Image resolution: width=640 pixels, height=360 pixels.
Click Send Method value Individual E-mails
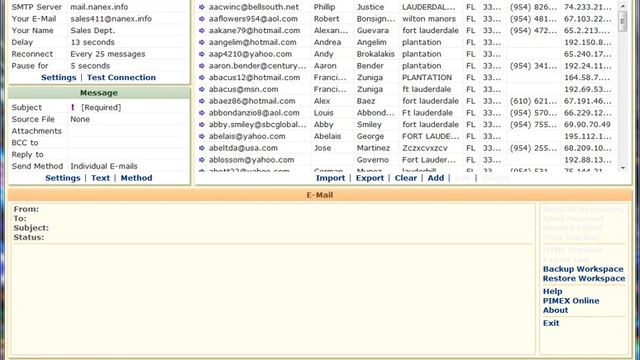click(104, 166)
